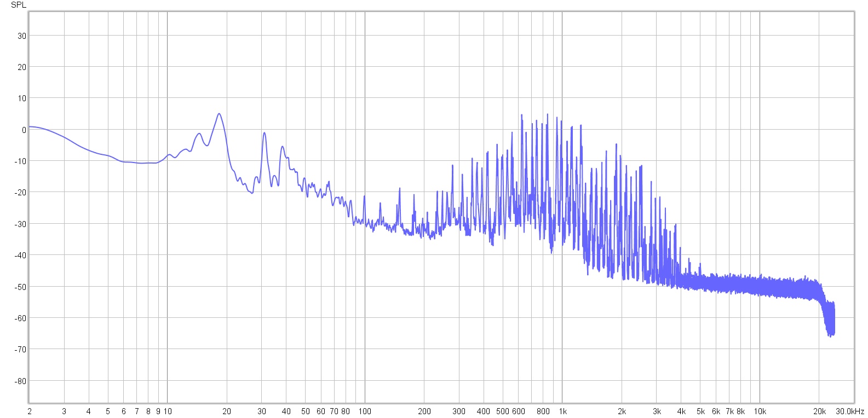Click the 100 frequency axis label
The height and width of the screenshot is (418, 868).
[365, 411]
